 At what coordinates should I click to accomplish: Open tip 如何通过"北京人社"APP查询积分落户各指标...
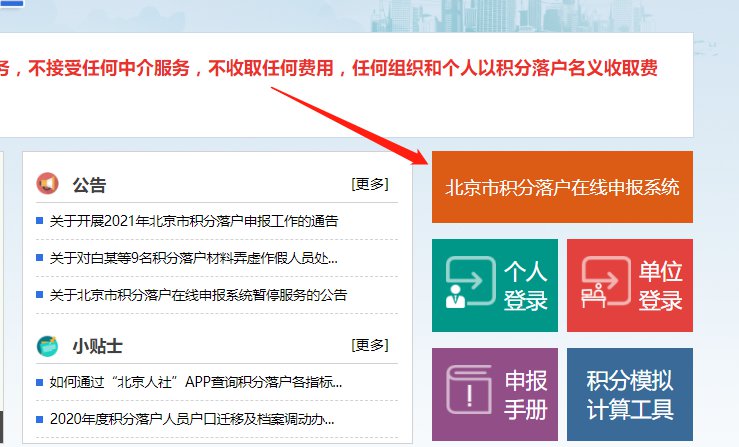point(196,382)
